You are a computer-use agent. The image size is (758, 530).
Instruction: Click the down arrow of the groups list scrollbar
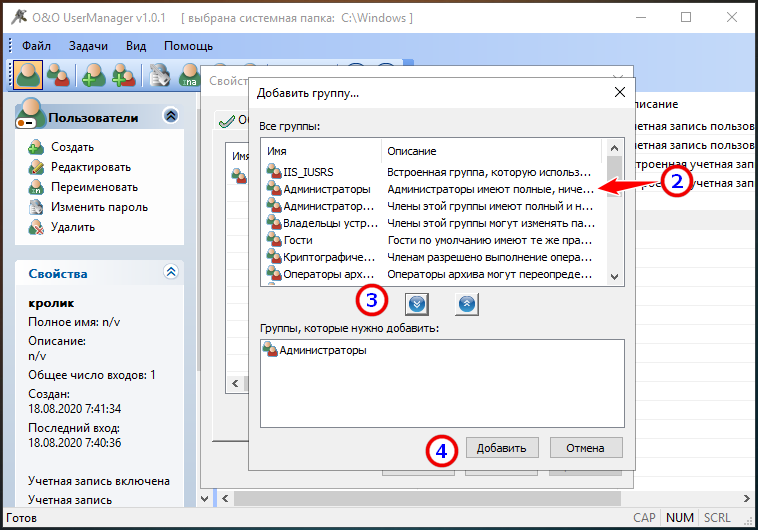tap(614, 277)
